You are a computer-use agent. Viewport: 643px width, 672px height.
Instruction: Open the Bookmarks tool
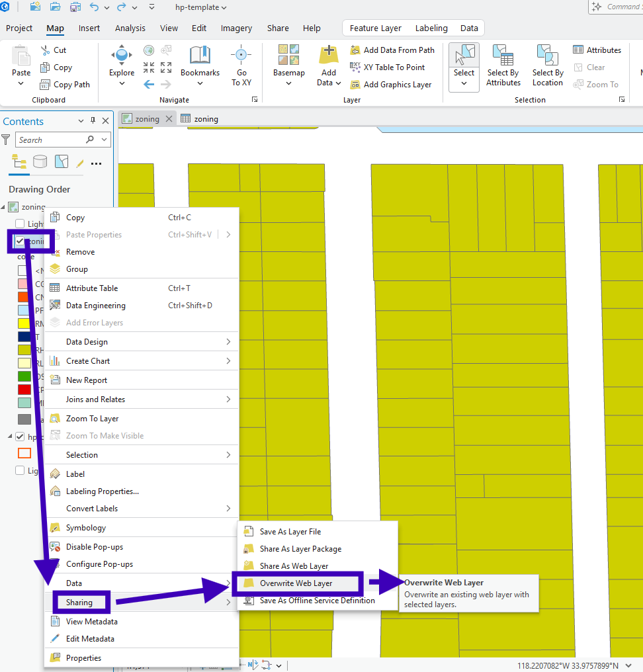pyautogui.click(x=200, y=60)
